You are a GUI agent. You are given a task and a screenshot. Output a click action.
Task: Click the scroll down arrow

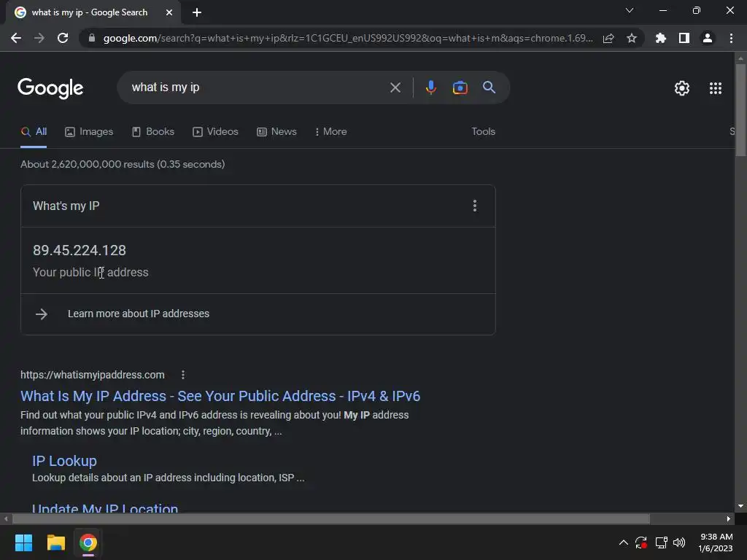click(x=740, y=506)
